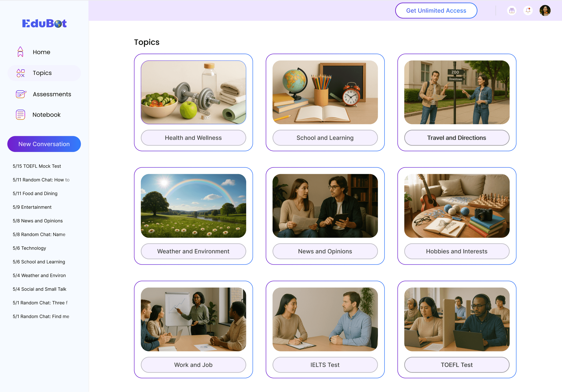The image size is (562, 392).
Task: Open the gift rewards icon
Action: (x=512, y=11)
